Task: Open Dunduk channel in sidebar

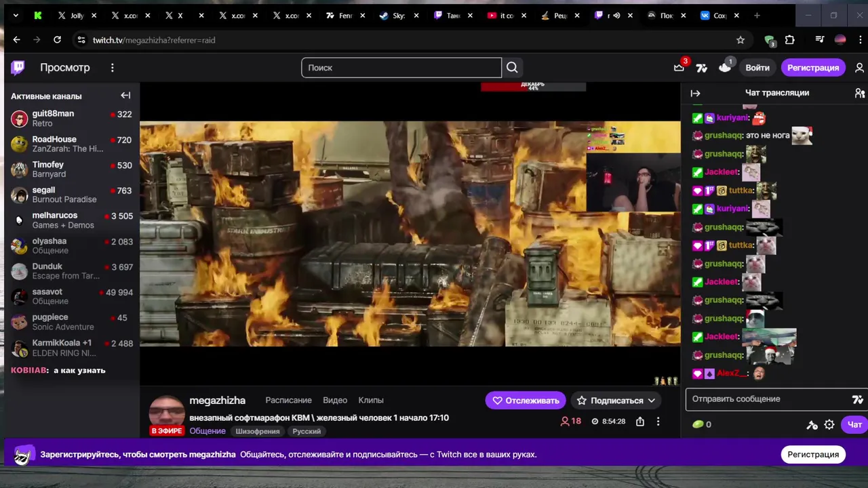Action: [71, 271]
